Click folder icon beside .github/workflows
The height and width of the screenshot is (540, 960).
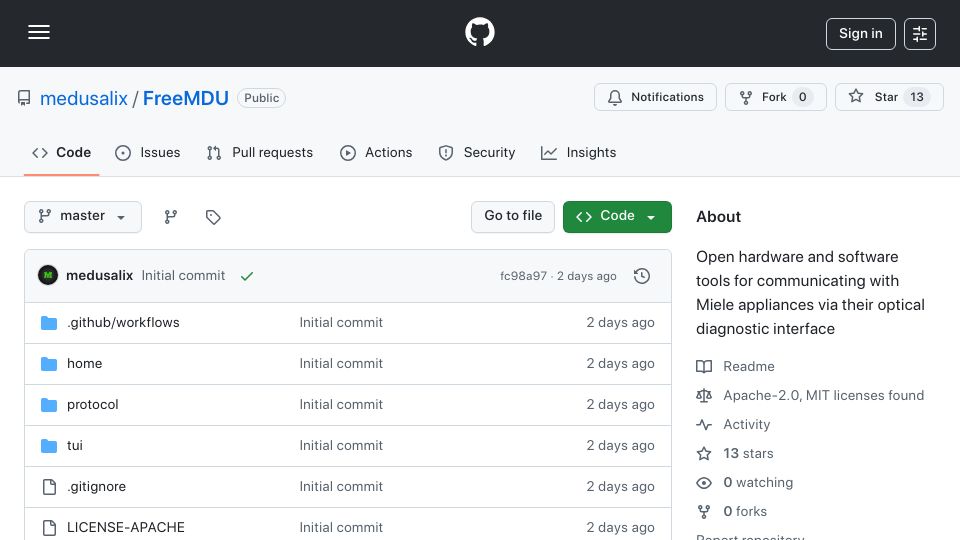pyautogui.click(x=49, y=323)
